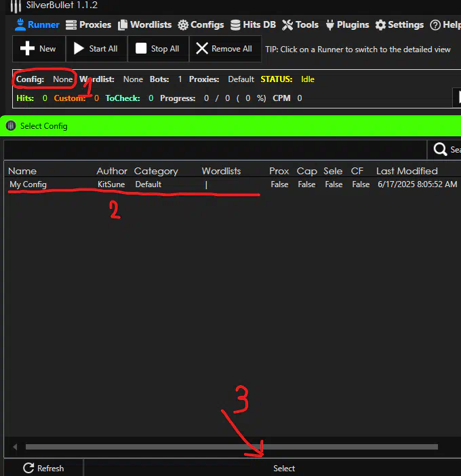Viewport: 461px width, 476px height.
Task: Click the Hits label in runner
Action: tap(25, 98)
